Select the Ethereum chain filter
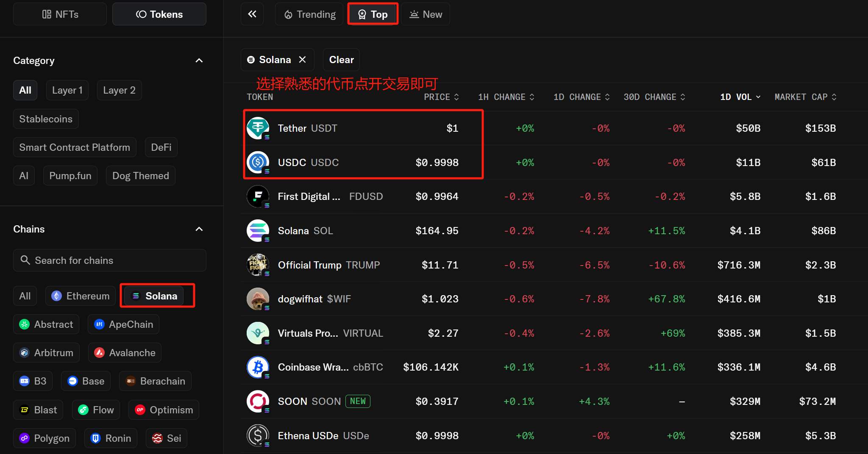Image resolution: width=868 pixels, height=454 pixels. click(x=81, y=296)
